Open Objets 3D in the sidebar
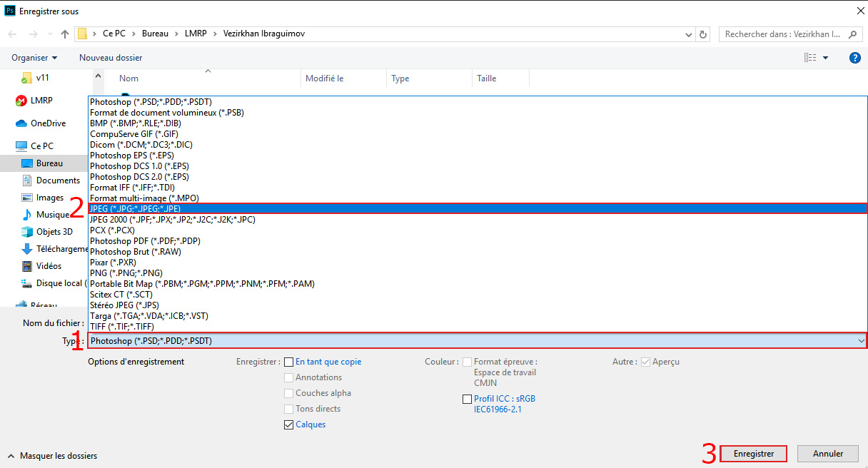 coord(54,232)
